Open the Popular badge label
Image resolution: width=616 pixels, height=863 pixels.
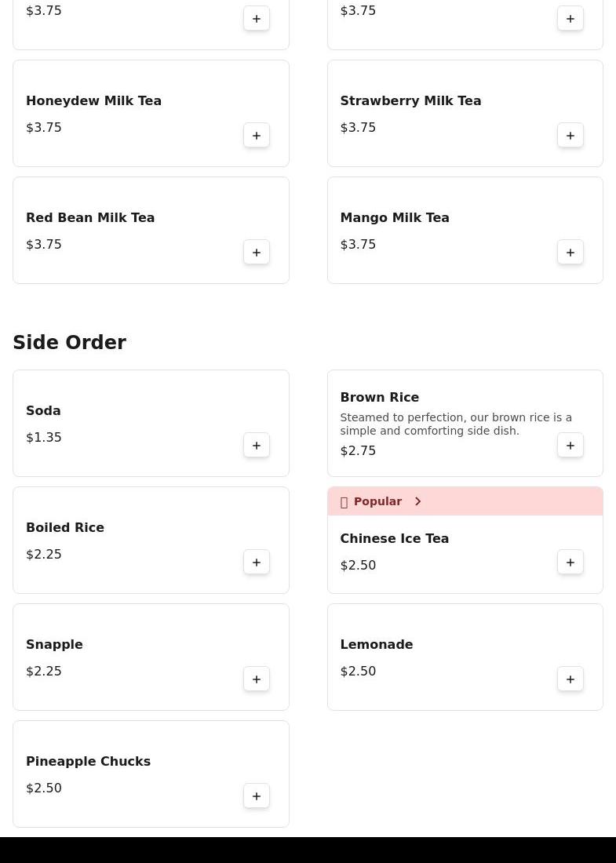point(377,501)
